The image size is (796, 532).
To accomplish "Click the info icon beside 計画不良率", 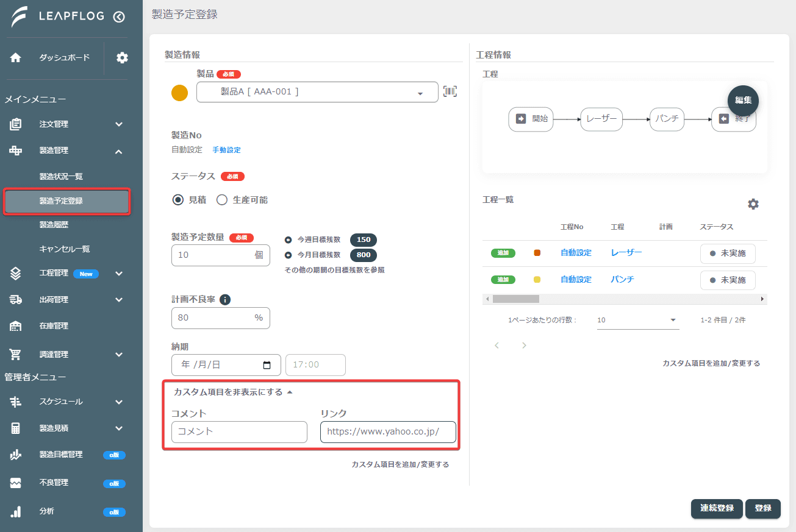I will pos(224,299).
